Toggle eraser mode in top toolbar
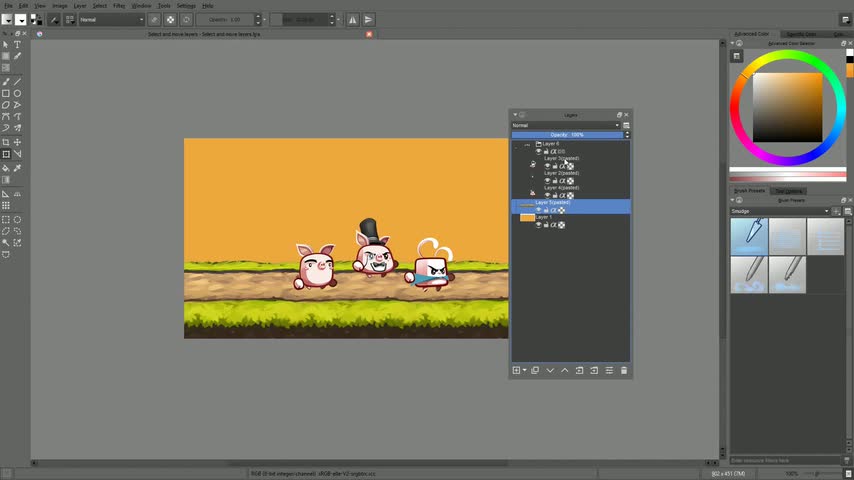 155,20
